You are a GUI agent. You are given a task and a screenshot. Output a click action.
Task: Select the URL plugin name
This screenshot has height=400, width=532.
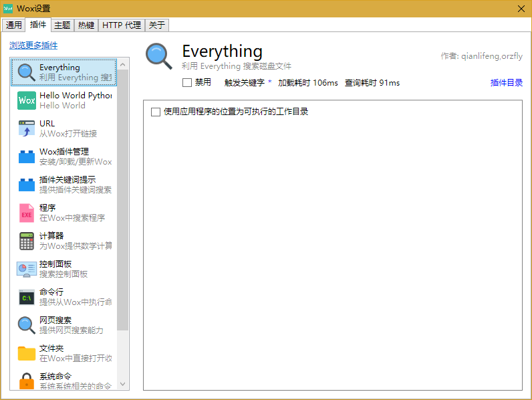47,124
